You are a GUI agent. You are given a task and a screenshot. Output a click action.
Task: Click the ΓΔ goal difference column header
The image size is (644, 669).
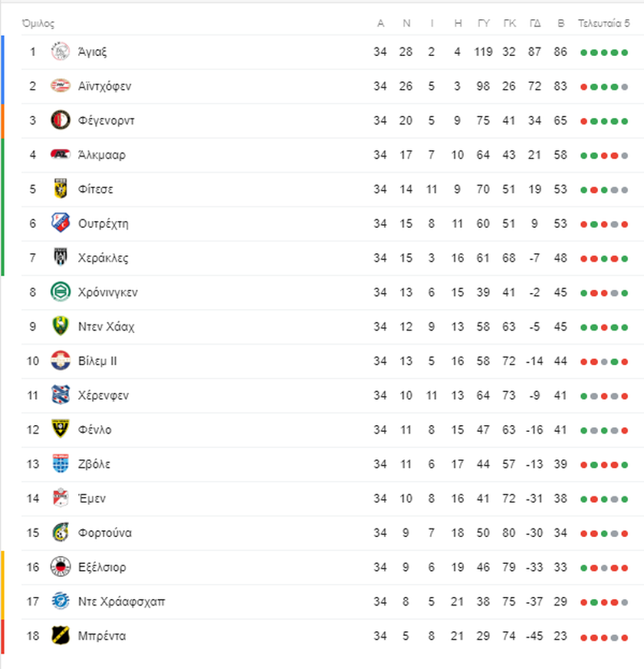tap(535, 24)
